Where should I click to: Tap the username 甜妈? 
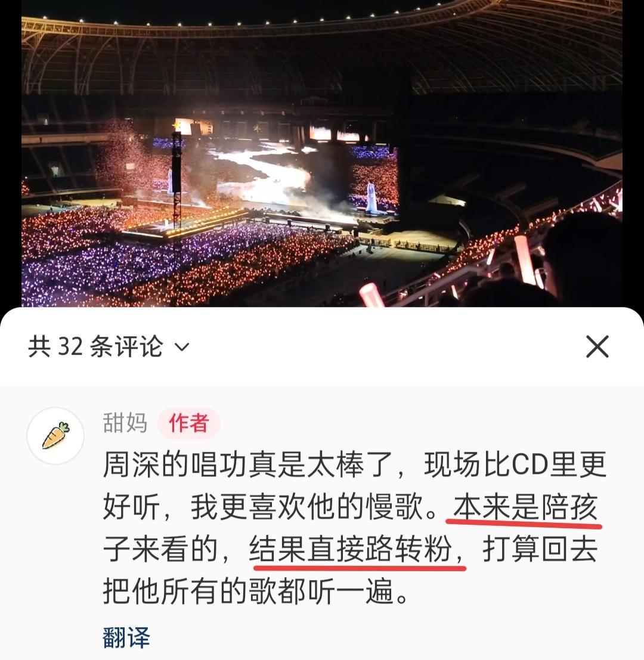tap(125, 423)
